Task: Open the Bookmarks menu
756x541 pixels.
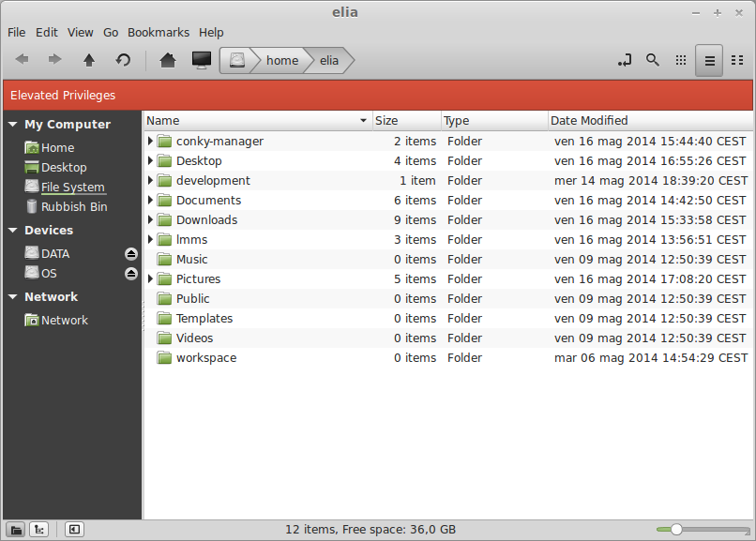Action: coord(159,32)
